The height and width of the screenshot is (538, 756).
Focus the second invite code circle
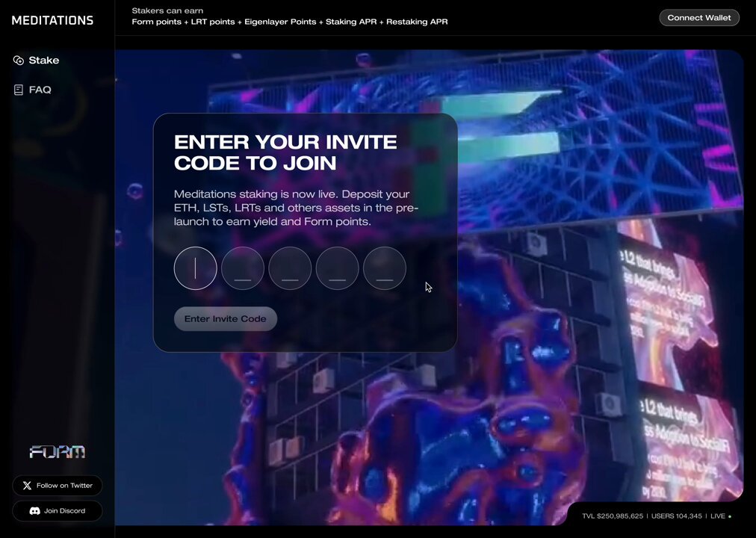pyautogui.click(x=243, y=268)
